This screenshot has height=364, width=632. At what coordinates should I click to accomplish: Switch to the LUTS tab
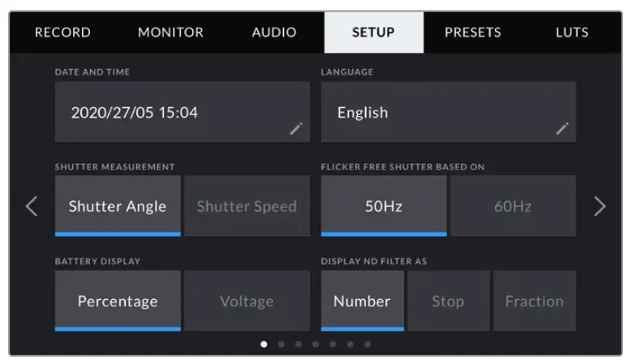click(x=572, y=33)
